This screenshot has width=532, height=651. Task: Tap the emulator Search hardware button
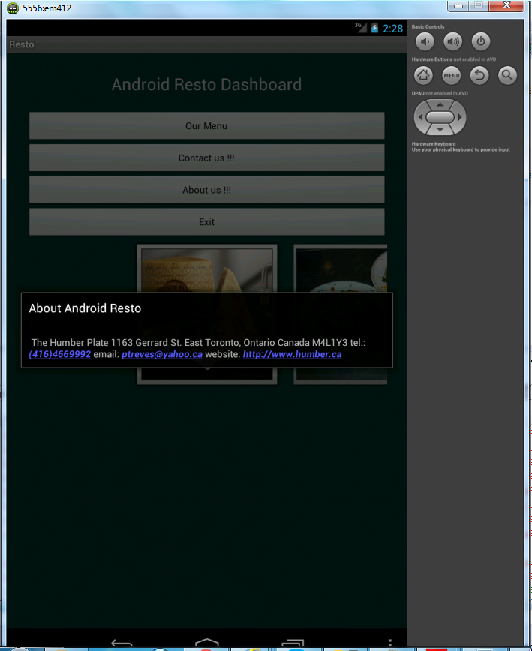507,75
